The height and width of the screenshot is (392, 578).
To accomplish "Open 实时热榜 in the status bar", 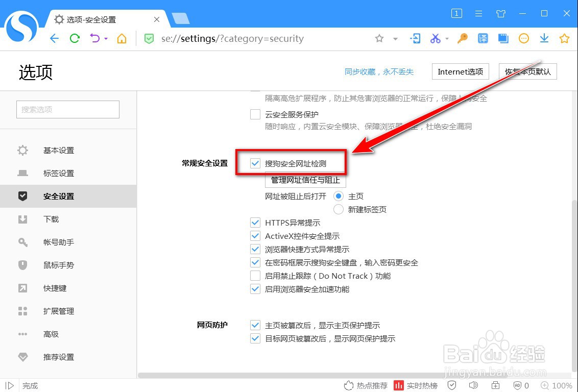I will pos(416,386).
